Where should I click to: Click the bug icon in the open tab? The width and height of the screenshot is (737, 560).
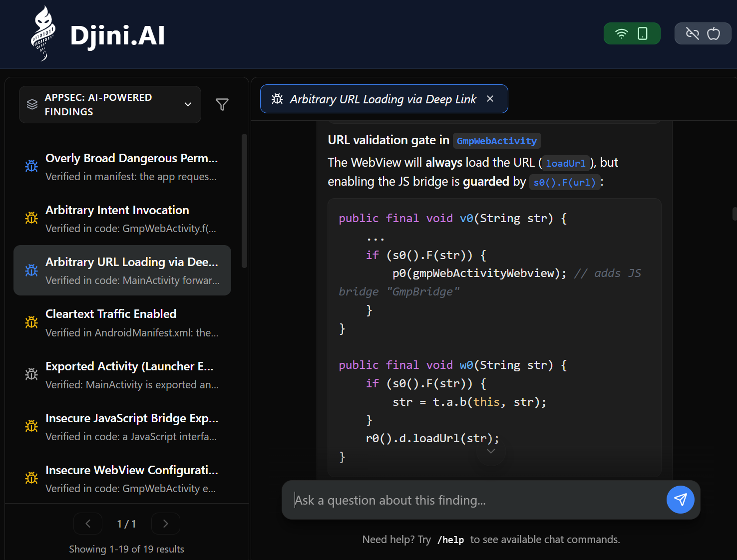coord(277,99)
